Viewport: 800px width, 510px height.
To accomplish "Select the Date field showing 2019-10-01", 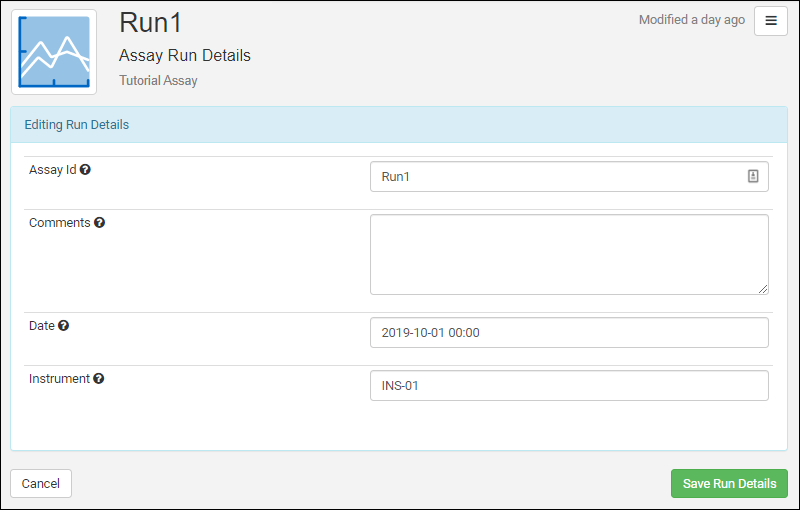I will (568, 333).
